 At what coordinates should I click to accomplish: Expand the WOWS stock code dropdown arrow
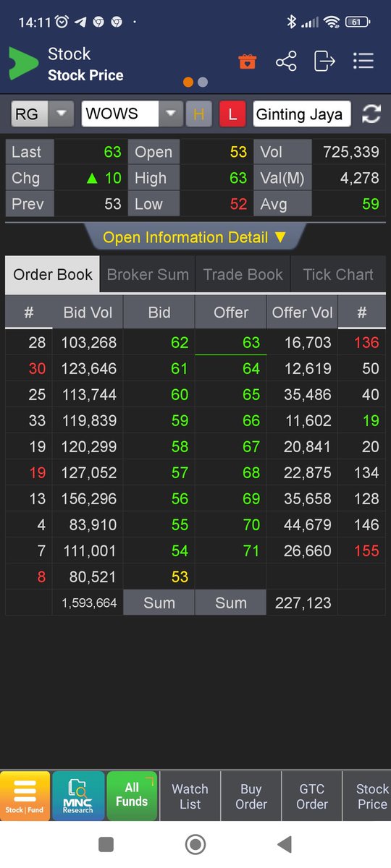(x=171, y=114)
